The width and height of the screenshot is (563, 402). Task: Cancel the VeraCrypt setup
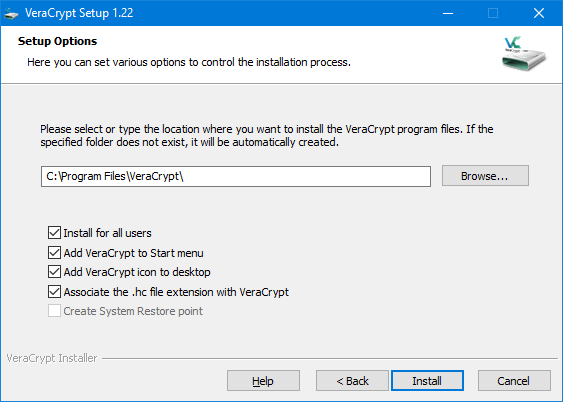[x=514, y=380]
